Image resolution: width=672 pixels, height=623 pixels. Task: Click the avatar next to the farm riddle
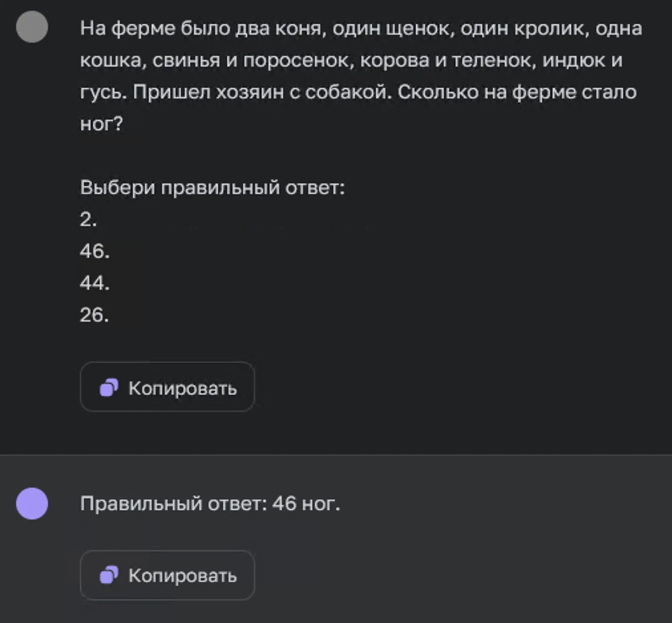(32, 27)
